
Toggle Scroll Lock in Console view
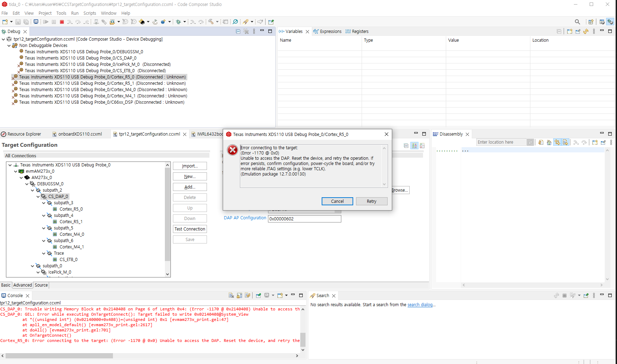pyautogui.click(x=240, y=296)
